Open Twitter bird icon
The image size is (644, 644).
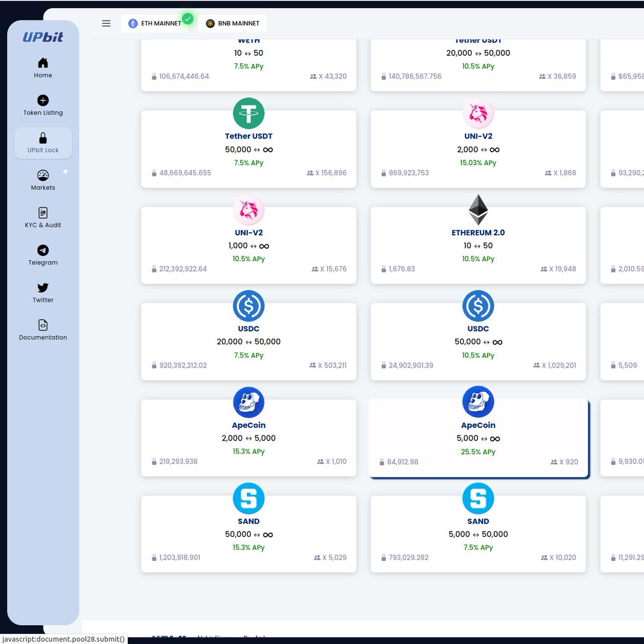[x=43, y=288]
